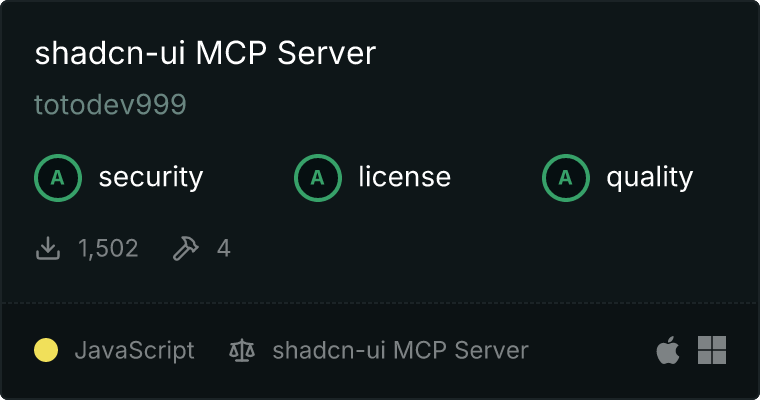Select the license score label
The width and height of the screenshot is (760, 400).
(x=405, y=176)
